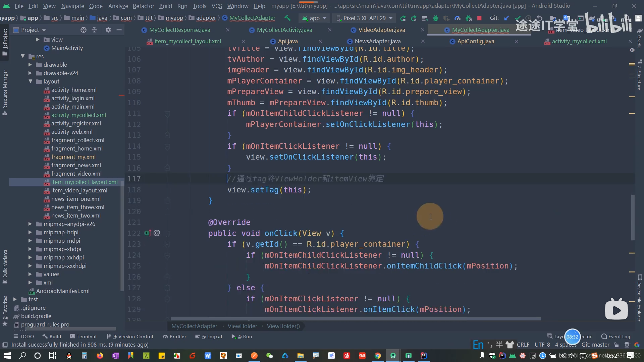The image size is (644, 362).
Task: Hide the Project panel with minus icon
Action: tap(119, 30)
